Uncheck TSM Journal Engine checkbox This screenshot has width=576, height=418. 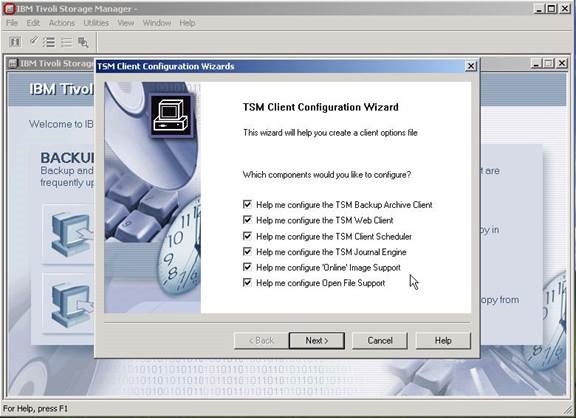click(247, 252)
